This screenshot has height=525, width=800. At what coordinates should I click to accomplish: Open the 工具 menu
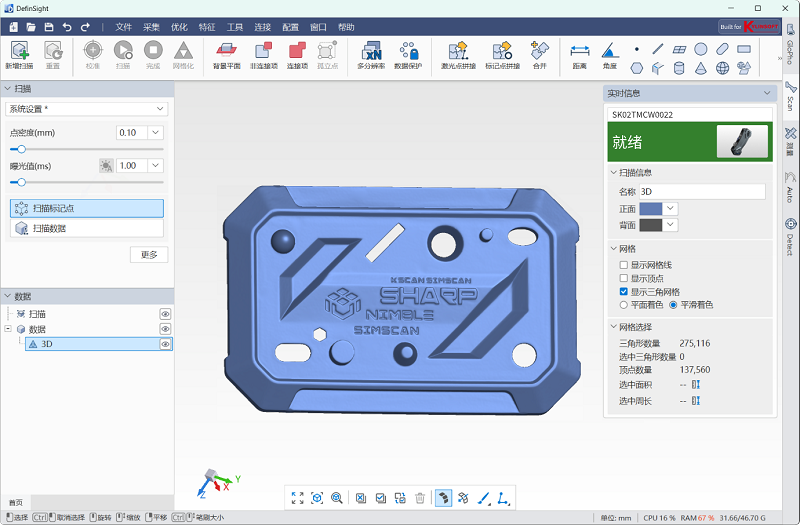[x=235, y=26]
